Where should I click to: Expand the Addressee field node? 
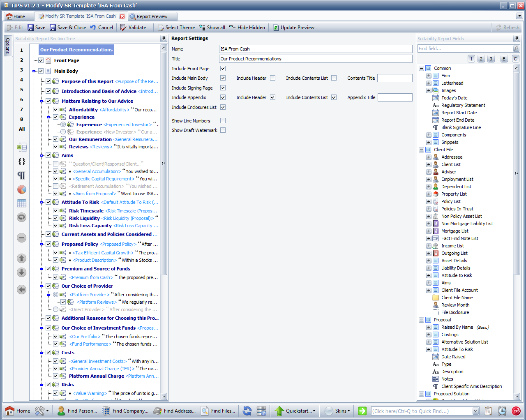click(429, 157)
